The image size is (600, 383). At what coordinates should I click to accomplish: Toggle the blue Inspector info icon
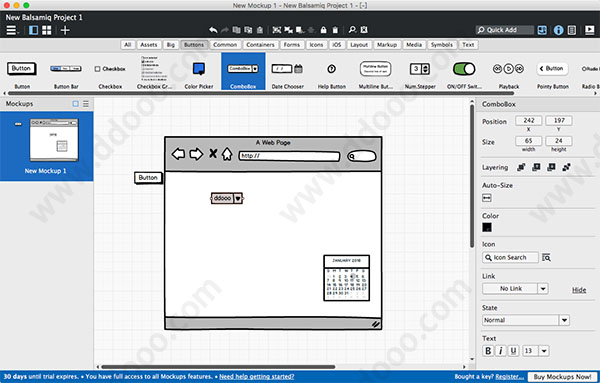coord(558,30)
